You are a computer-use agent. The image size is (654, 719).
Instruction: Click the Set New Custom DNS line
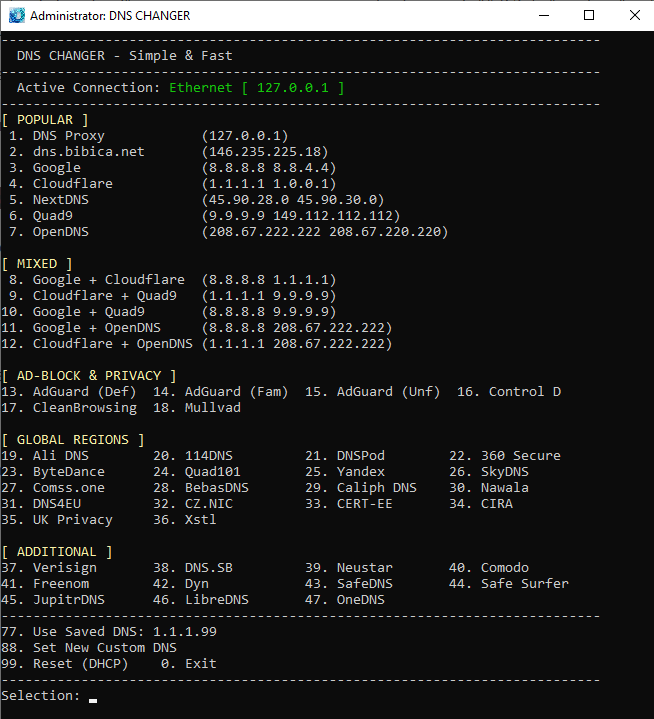coord(89,648)
